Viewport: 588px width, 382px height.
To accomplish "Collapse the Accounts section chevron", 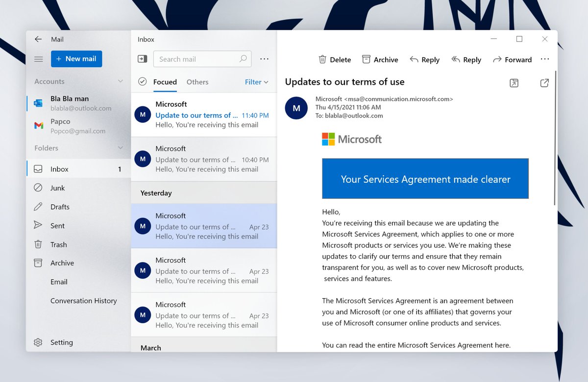I will 121,81.
